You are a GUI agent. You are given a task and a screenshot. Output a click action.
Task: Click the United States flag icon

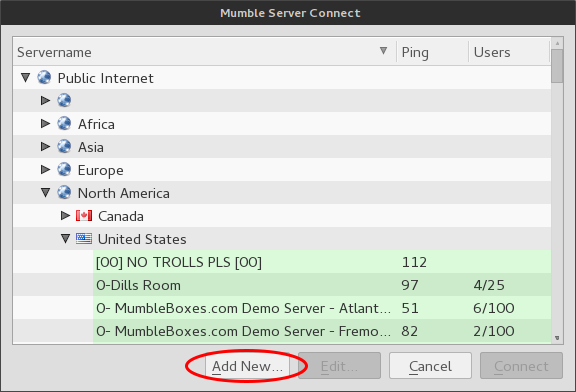pos(84,239)
